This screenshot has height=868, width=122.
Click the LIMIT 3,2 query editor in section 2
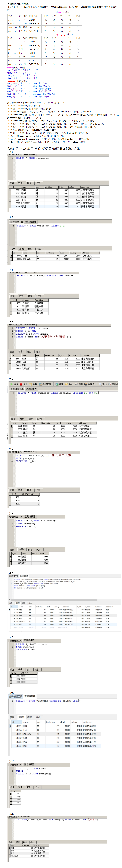coord(41,226)
